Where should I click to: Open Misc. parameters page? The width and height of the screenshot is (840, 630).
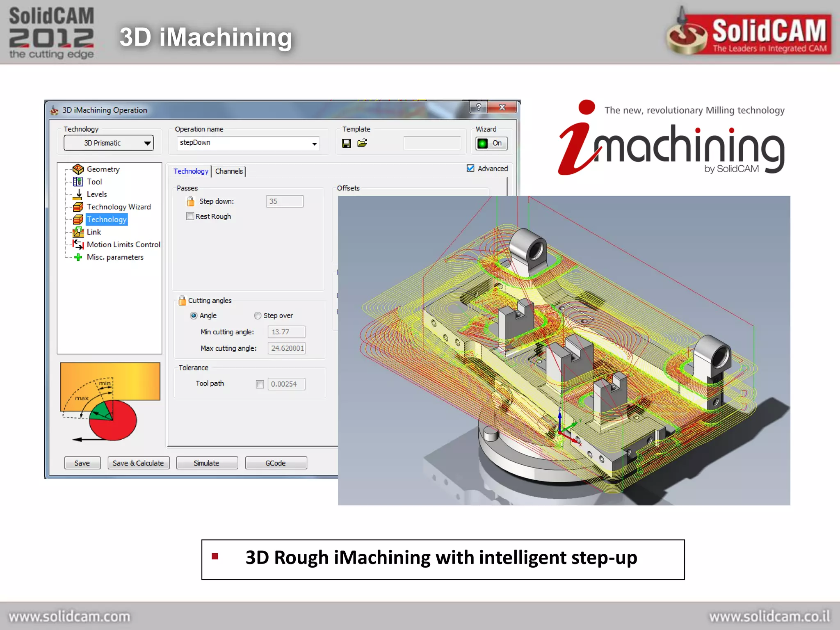click(115, 257)
